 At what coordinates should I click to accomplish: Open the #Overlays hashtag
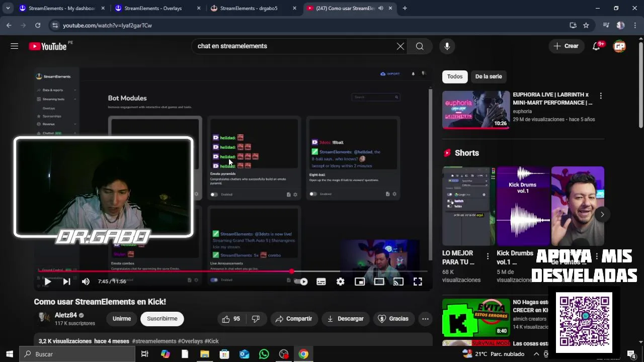pos(190,341)
